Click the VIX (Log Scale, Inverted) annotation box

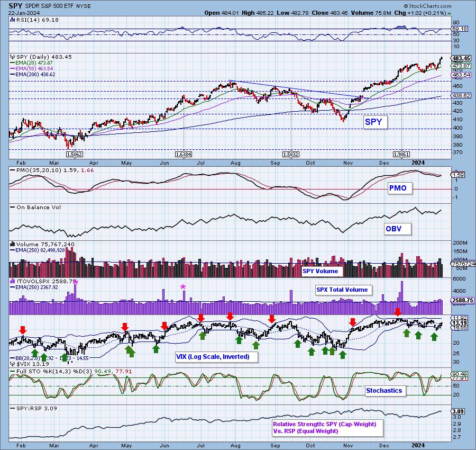click(x=217, y=357)
